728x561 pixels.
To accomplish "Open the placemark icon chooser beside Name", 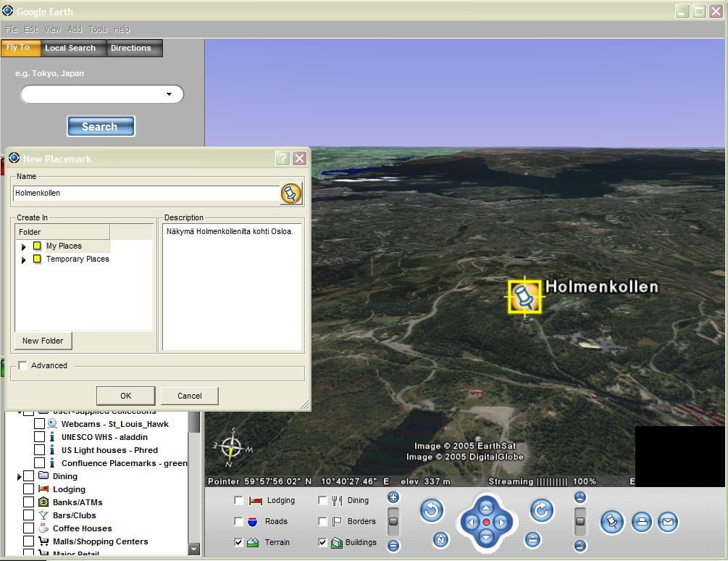I will pyautogui.click(x=291, y=194).
